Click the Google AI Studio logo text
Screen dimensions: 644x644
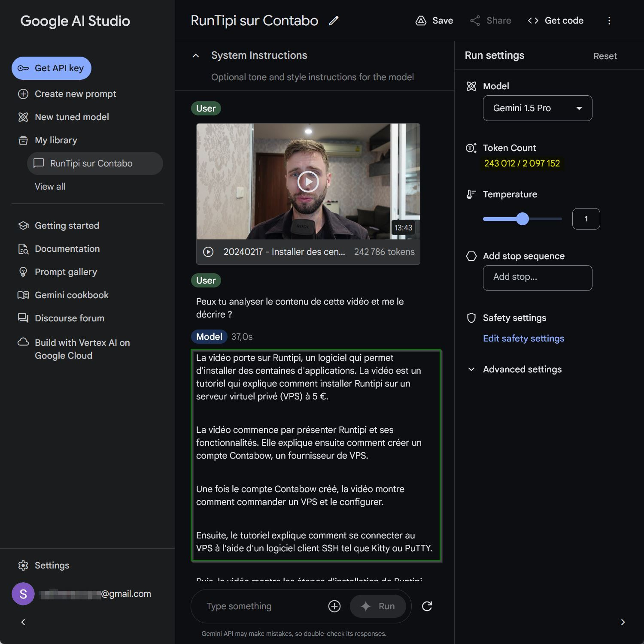tap(75, 21)
